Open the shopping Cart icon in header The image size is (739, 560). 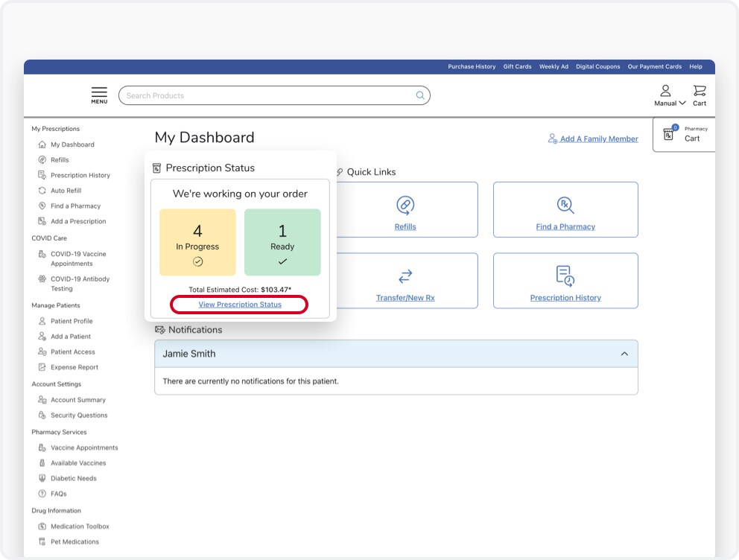coord(700,90)
